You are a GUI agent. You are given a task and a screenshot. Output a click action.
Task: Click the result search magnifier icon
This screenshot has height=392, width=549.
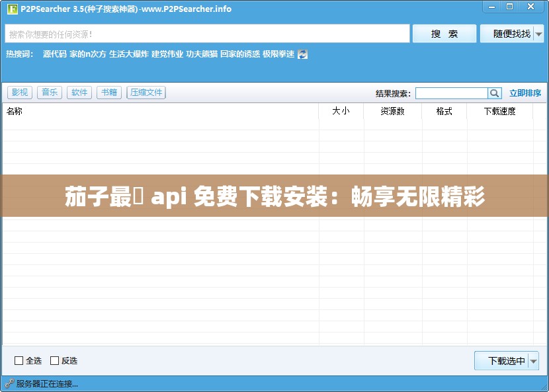click(x=494, y=93)
